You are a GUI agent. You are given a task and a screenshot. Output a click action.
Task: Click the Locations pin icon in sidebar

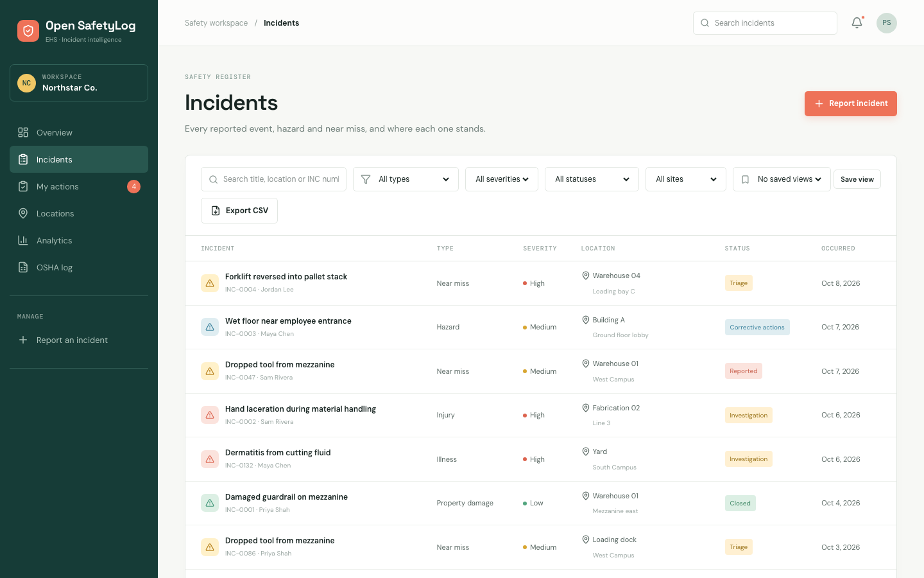pyautogui.click(x=23, y=213)
